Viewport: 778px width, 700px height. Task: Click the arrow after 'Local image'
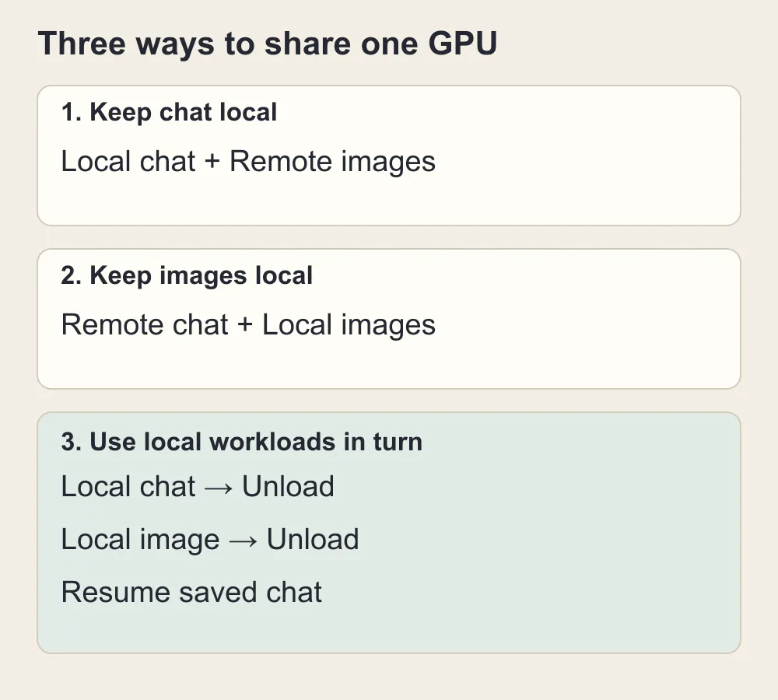[243, 541]
